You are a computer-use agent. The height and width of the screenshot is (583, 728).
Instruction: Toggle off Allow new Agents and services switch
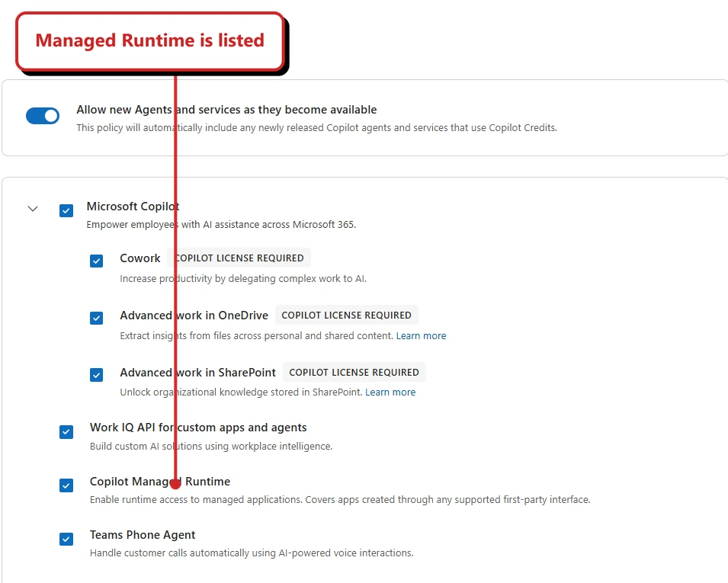click(43, 116)
